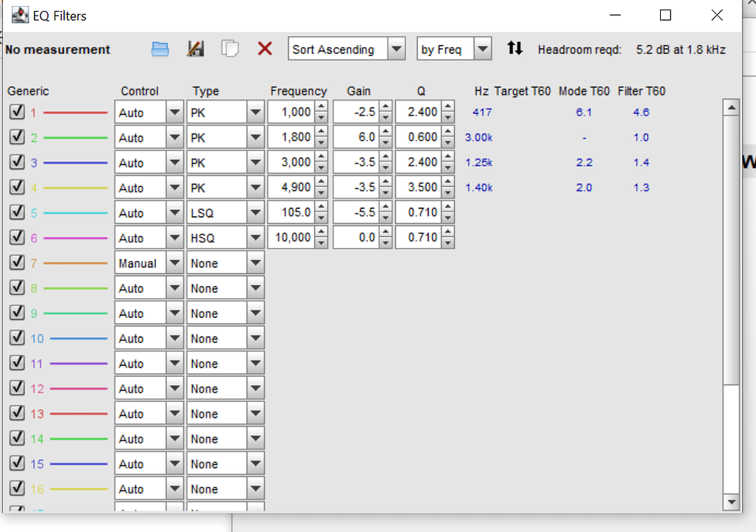Toggle filter 7 enabled checkbox
The width and height of the screenshot is (756, 532).
point(16,262)
